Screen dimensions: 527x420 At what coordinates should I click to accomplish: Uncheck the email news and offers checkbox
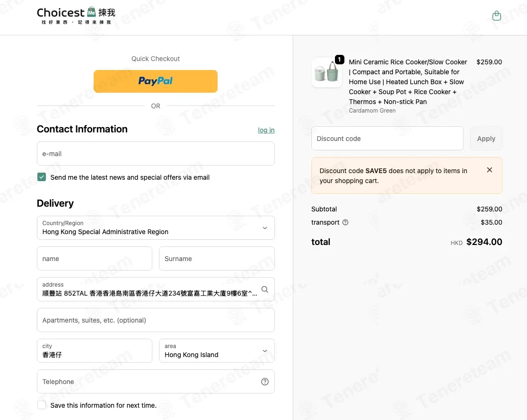tap(42, 177)
